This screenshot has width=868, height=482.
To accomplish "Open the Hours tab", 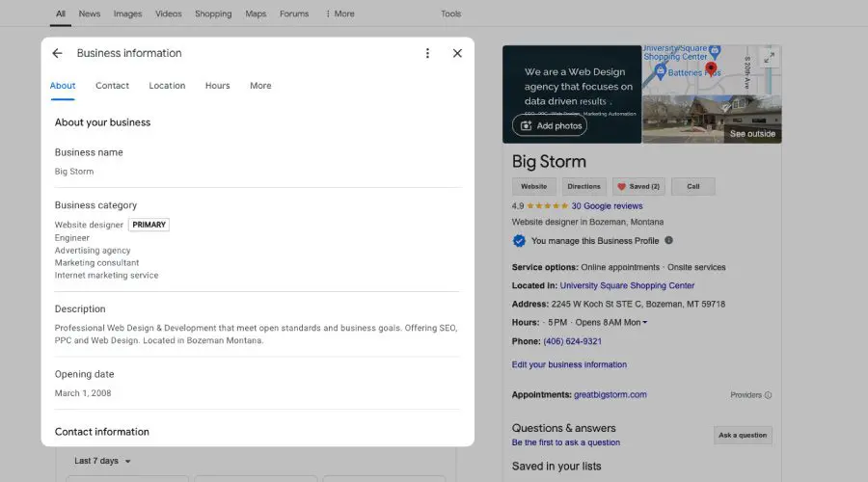I will coord(218,86).
